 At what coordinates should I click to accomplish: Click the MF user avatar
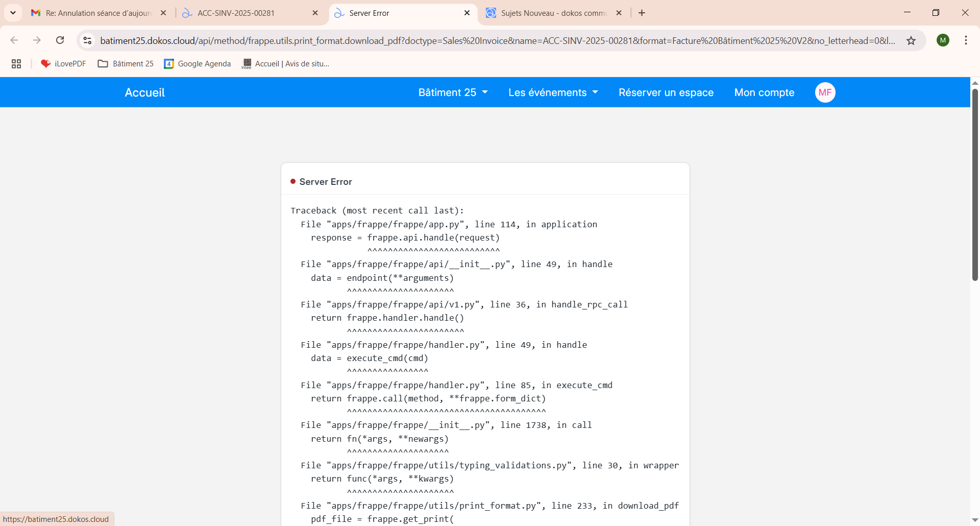[825, 92]
